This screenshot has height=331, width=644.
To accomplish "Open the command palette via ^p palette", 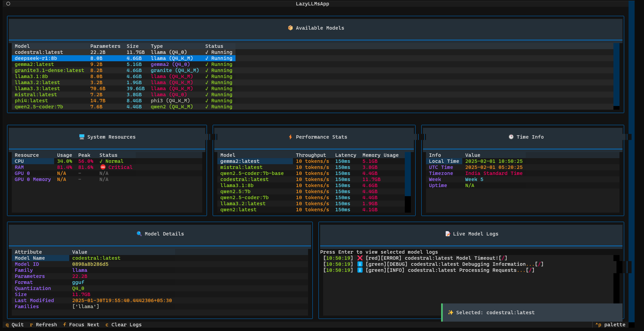I will (x=610, y=324).
